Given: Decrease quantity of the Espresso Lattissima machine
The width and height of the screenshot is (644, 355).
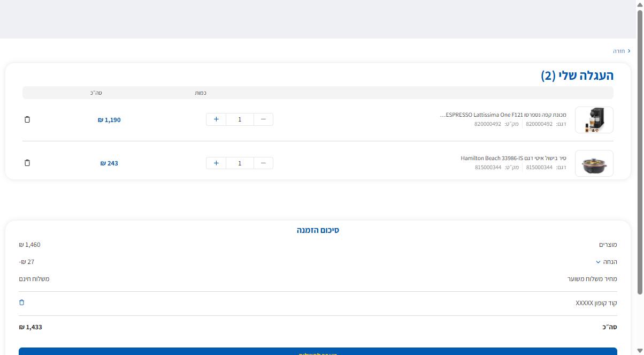Looking at the screenshot, I should coord(263,119).
